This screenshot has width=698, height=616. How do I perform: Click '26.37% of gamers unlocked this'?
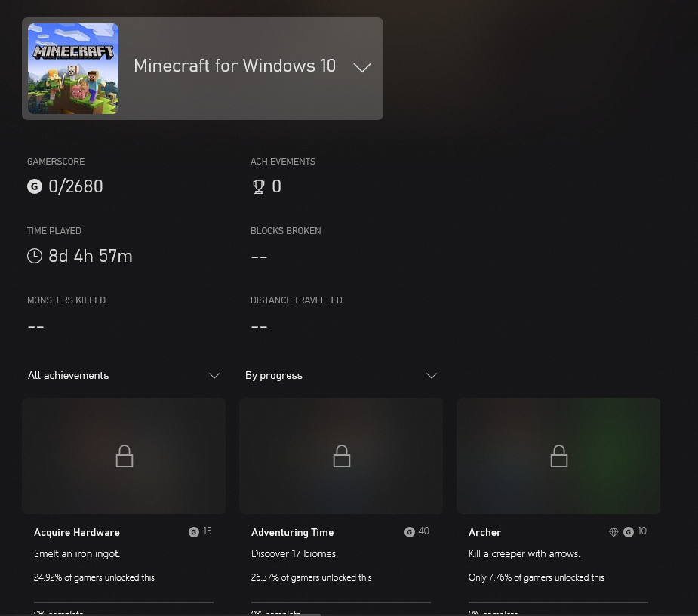click(311, 577)
